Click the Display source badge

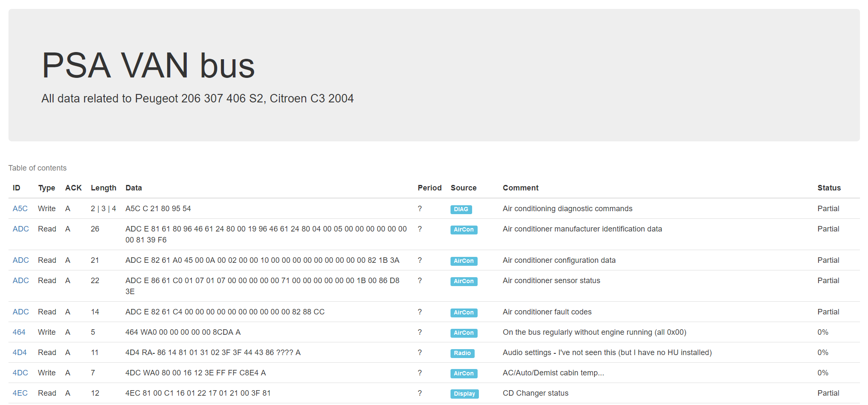point(464,394)
